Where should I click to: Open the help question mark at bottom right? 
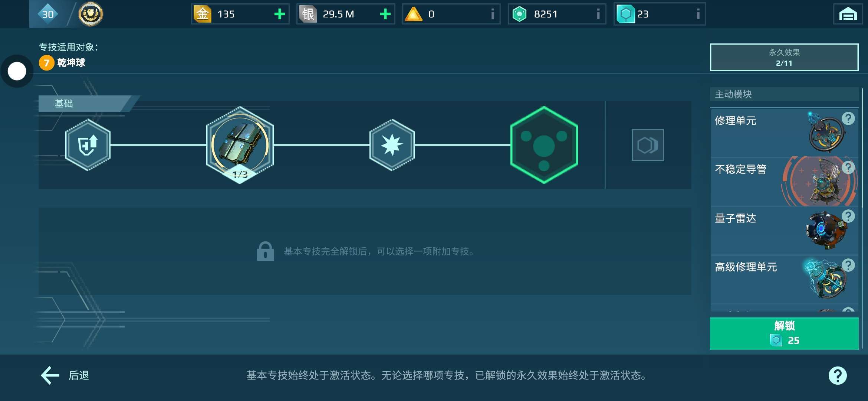(838, 375)
